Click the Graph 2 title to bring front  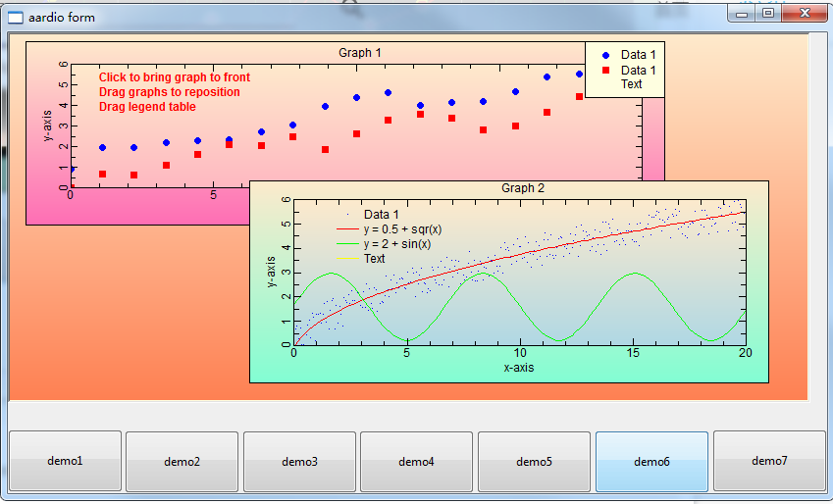click(523, 188)
